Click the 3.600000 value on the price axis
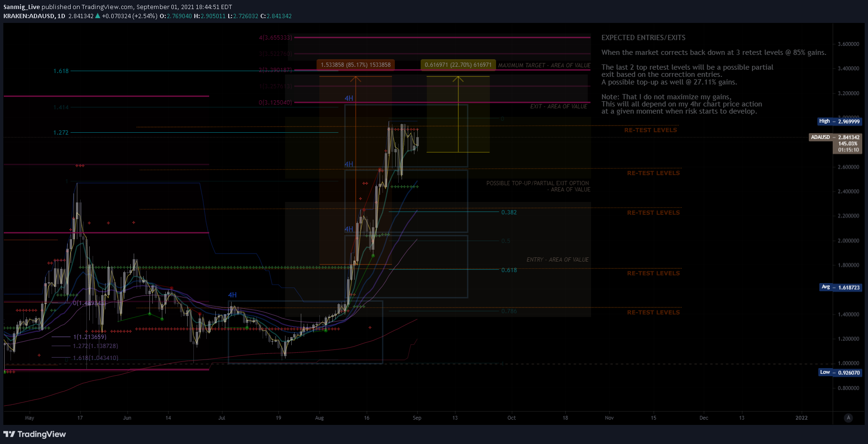Image resolution: width=868 pixels, height=444 pixels. tap(848, 44)
